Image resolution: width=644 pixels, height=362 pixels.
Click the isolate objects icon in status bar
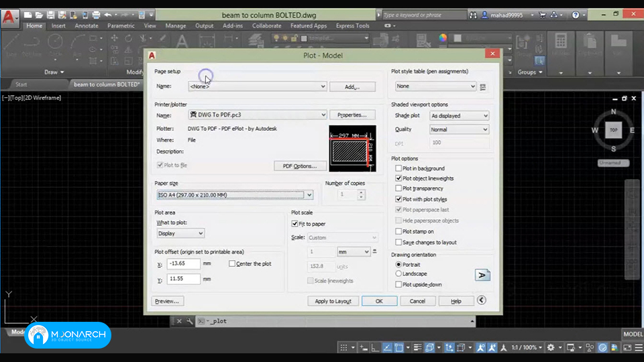point(590,348)
